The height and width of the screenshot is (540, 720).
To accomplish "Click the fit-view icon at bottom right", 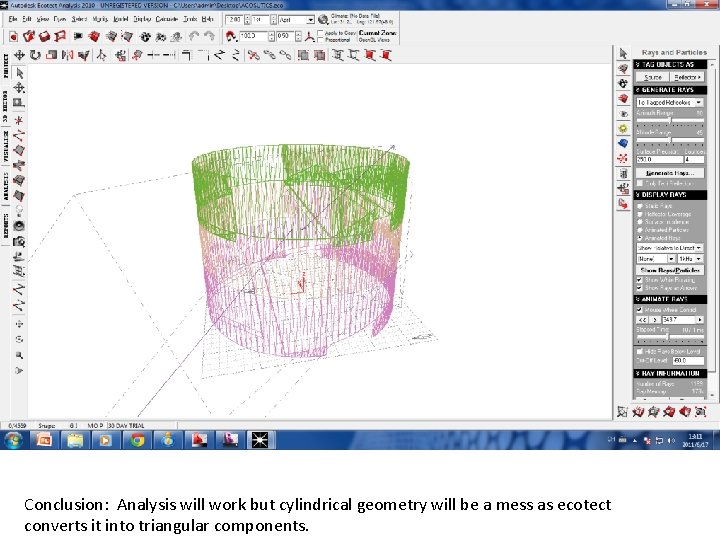I will [x=700, y=411].
